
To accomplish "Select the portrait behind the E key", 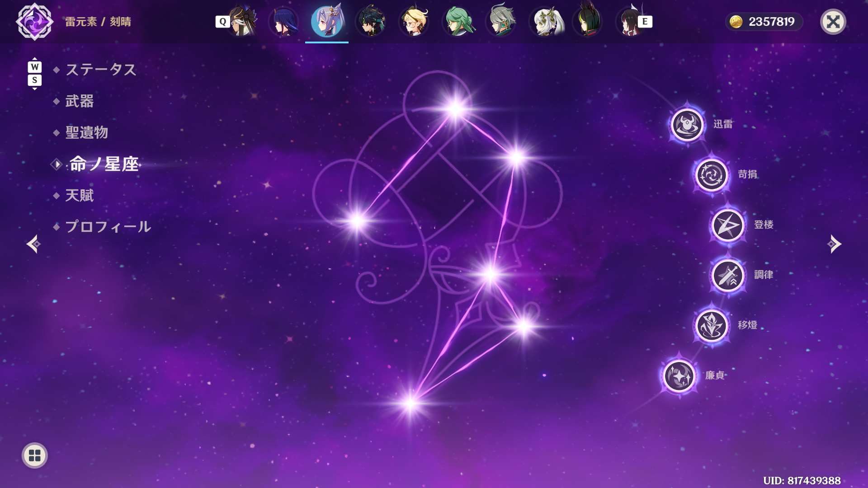I will point(629,21).
